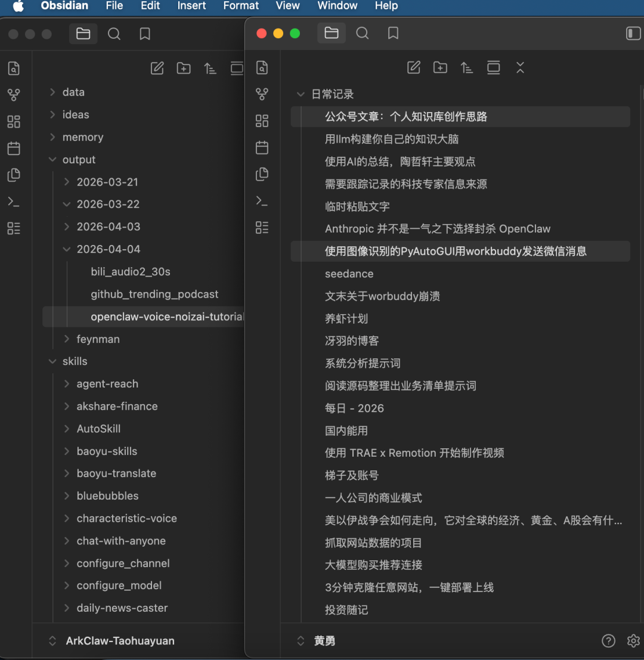
Task: Auto-reveal current file in front window
Action: click(x=493, y=67)
